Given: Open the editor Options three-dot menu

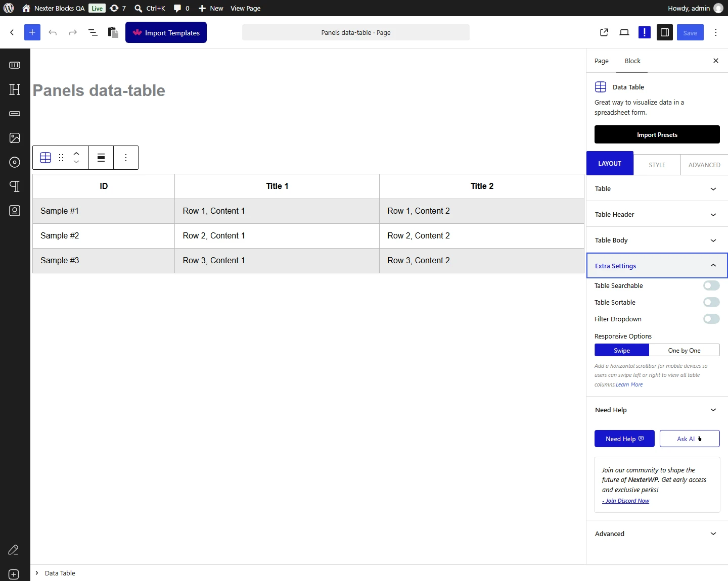Looking at the screenshot, I should coord(716,32).
